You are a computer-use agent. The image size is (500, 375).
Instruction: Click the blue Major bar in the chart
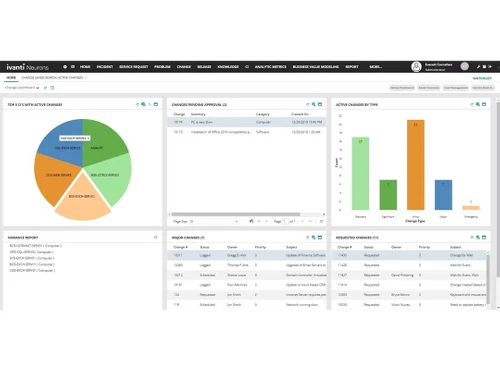click(x=443, y=195)
